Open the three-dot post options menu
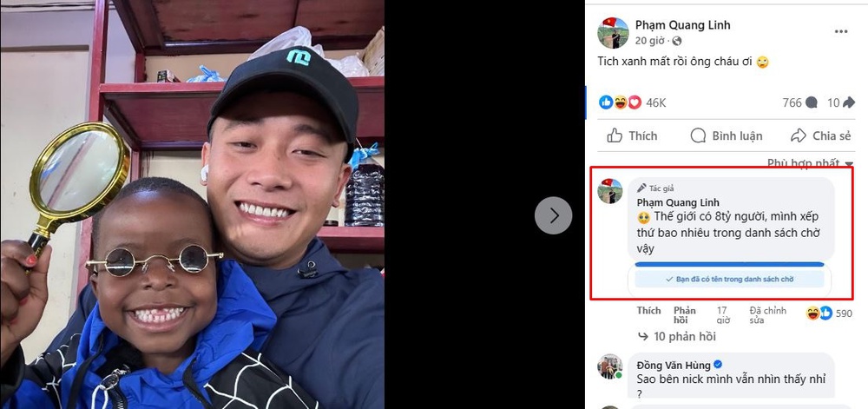Screen dimensions: 868x409 pyautogui.click(x=841, y=32)
